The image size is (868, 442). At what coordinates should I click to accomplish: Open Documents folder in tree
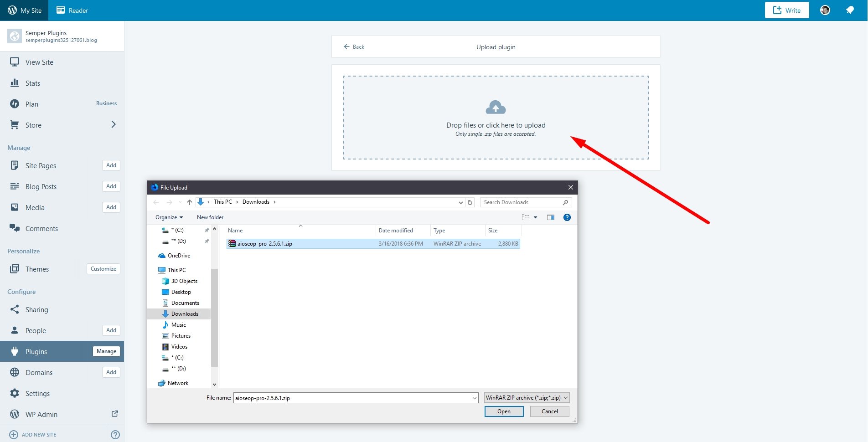coord(185,303)
